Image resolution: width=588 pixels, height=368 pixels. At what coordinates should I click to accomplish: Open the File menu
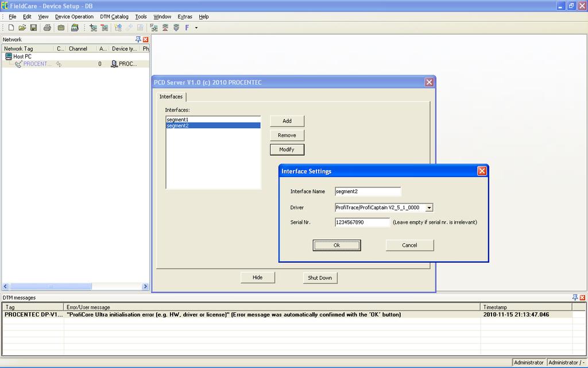click(13, 17)
